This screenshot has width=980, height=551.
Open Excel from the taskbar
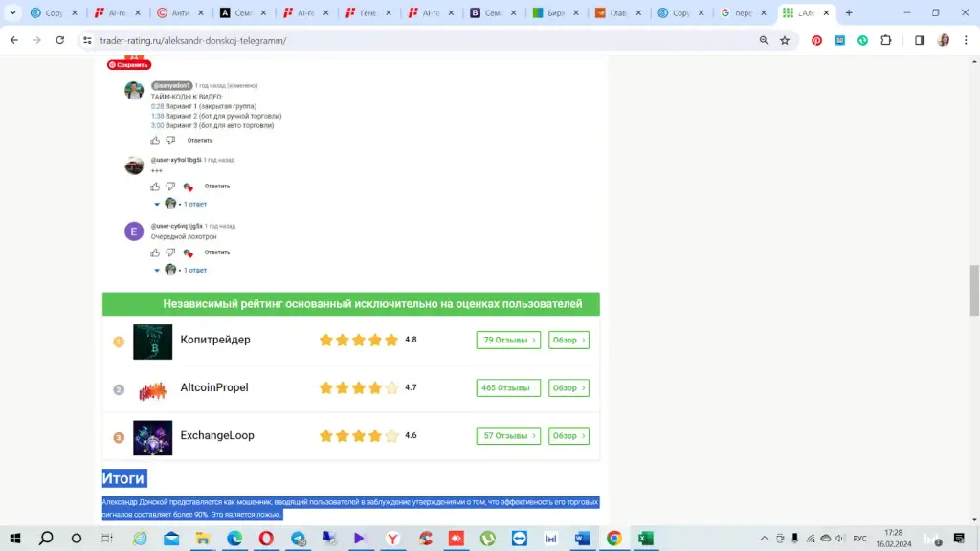646,538
